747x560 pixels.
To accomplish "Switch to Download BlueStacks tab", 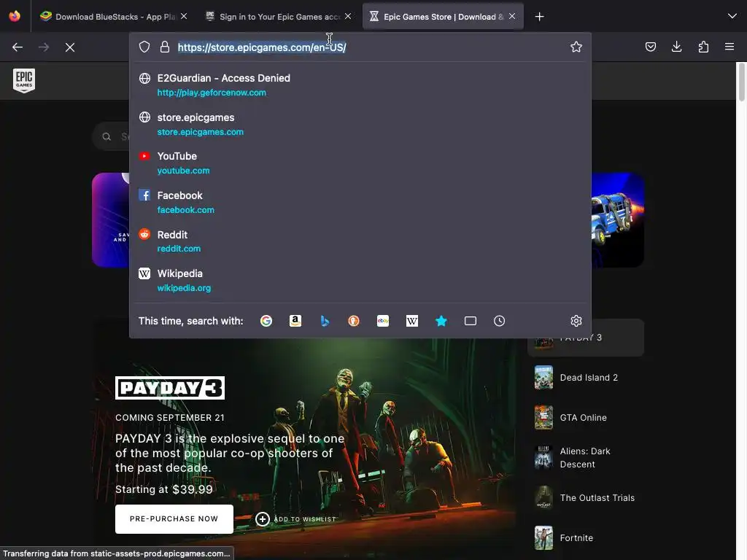I will pos(114,16).
